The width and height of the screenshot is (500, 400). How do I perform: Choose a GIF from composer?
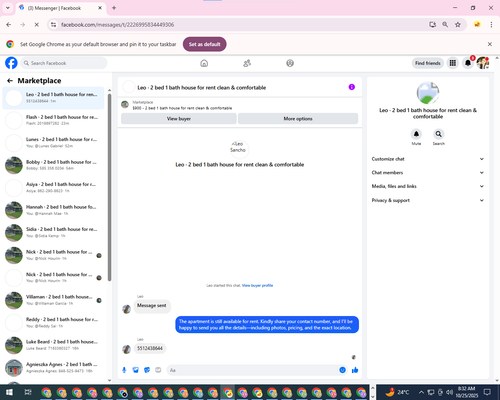[x=158, y=370]
